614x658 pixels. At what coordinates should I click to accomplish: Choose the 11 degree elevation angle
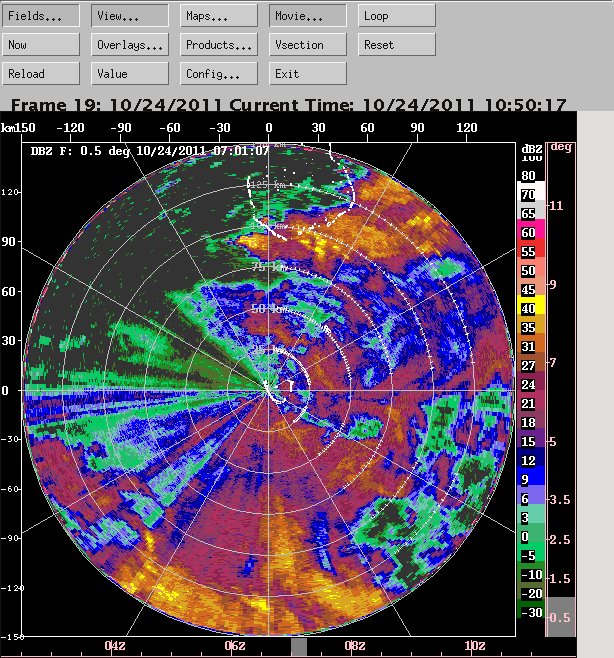point(560,206)
